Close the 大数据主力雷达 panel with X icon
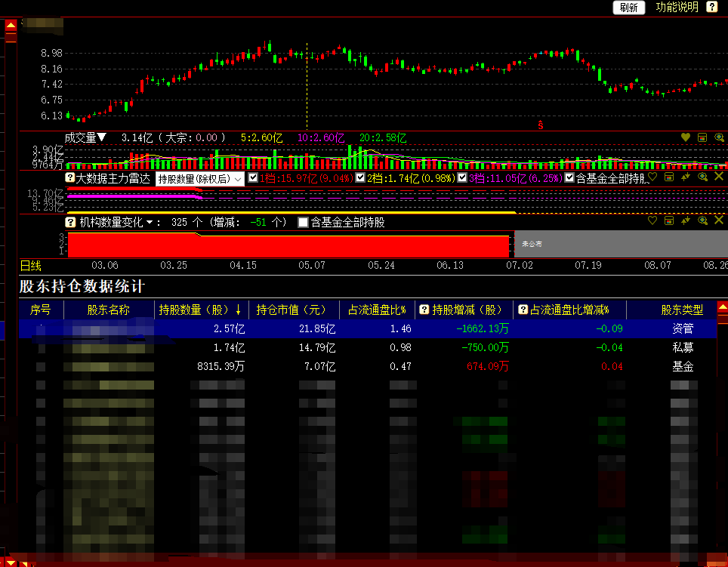Viewport: 728px width, 567px height. pyautogui.click(x=718, y=177)
